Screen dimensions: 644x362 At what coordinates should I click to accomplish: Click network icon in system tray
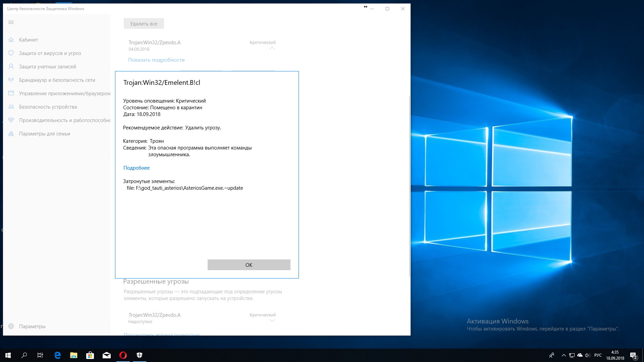coord(572,355)
